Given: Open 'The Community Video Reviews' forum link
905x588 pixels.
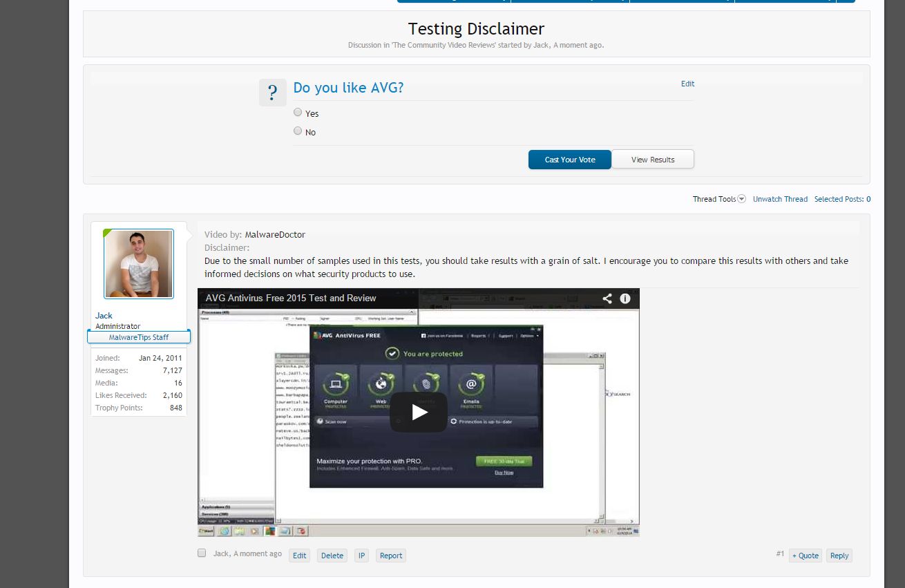Looking at the screenshot, I should [x=443, y=45].
